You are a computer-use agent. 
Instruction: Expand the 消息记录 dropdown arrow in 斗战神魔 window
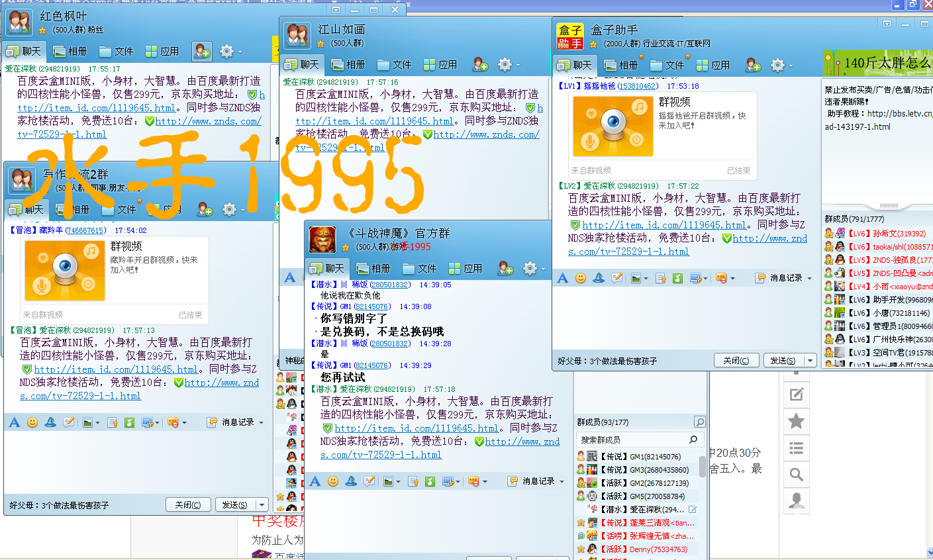(562, 482)
